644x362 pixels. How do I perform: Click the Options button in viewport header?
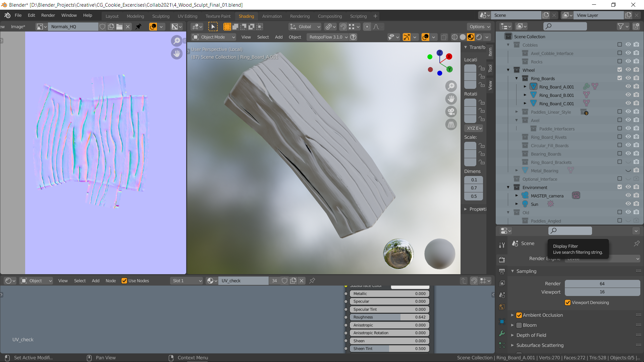point(479,27)
